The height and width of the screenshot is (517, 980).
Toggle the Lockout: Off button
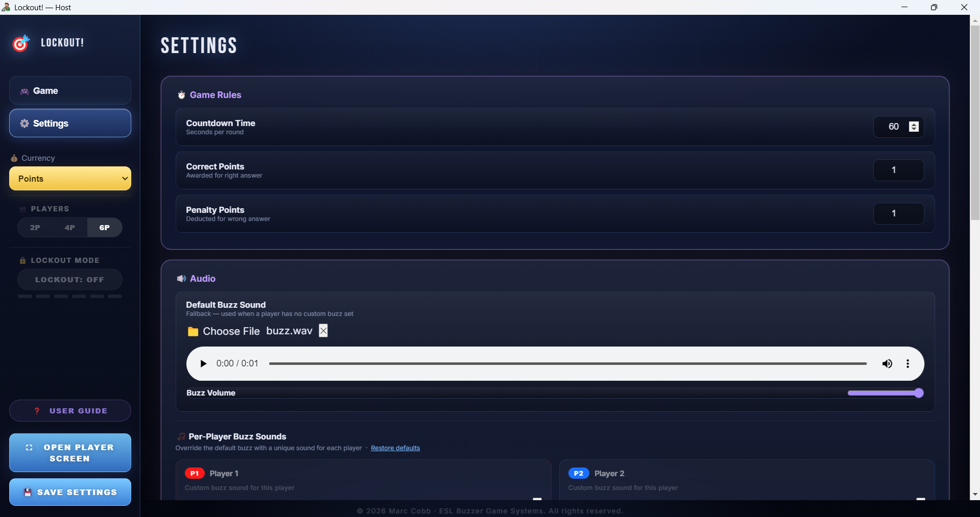(x=70, y=280)
